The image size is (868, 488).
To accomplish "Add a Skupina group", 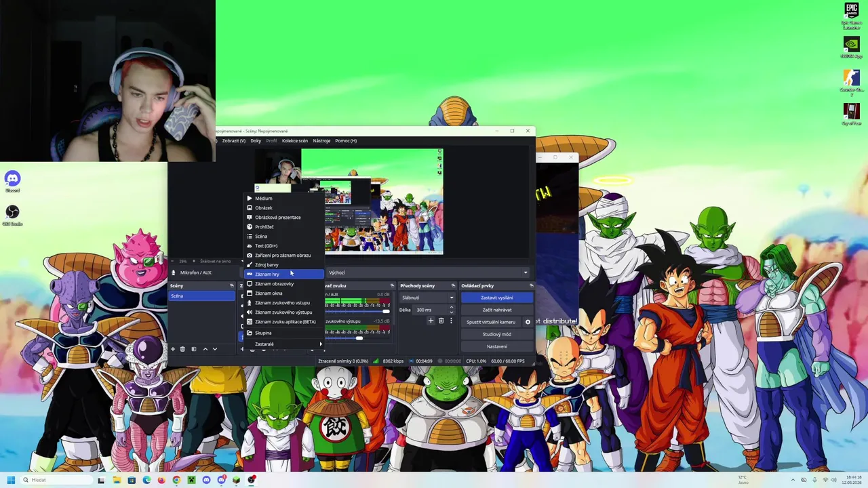I will [x=283, y=333].
